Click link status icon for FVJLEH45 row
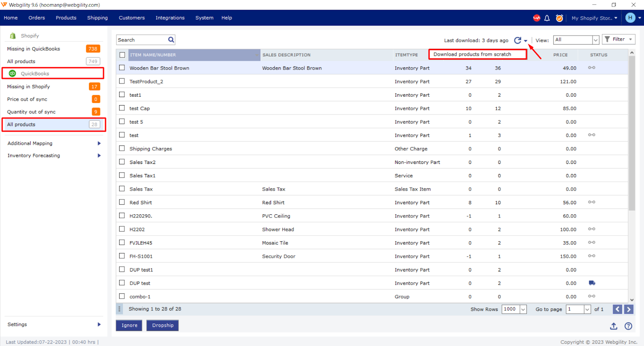The height and width of the screenshot is (346, 644). 592,242
